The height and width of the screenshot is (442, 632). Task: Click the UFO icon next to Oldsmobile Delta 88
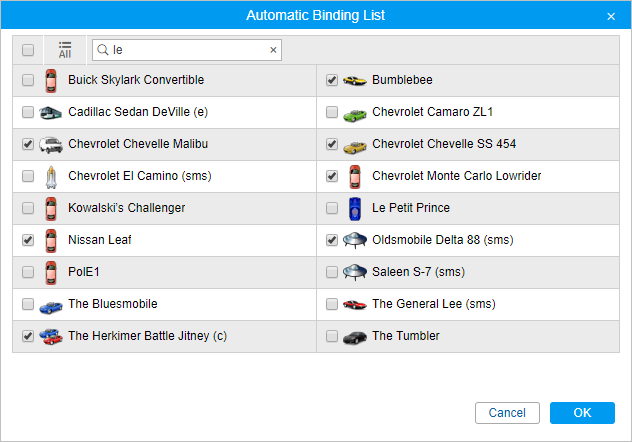tap(354, 240)
